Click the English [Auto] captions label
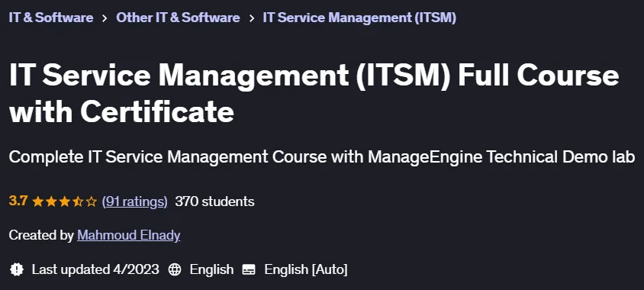This screenshot has width=644, height=290. pyautogui.click(x=306, y=270)
